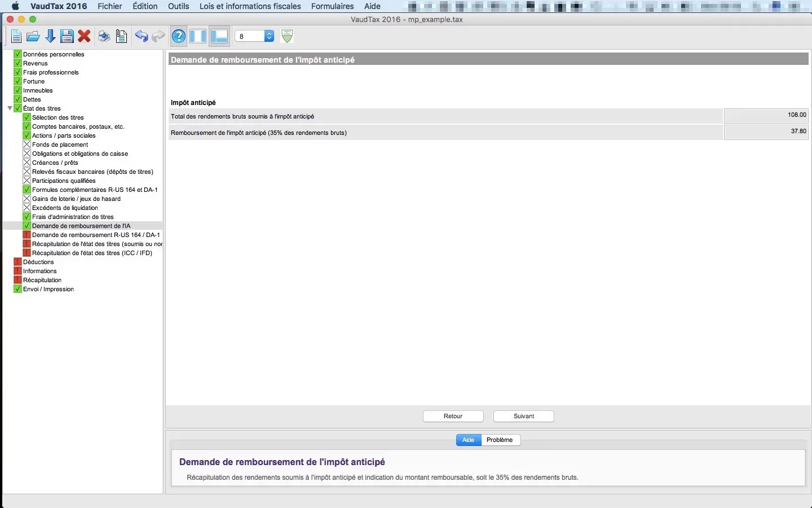Open the Fichier menu
The height and width of the screenshot is (508, 812).
click(x=110, y=6)
